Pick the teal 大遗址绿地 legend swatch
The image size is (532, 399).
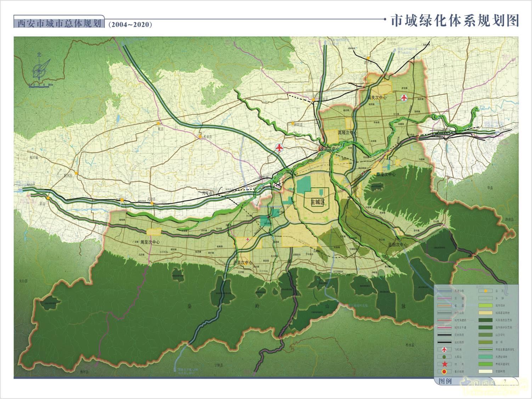point(485,357)
